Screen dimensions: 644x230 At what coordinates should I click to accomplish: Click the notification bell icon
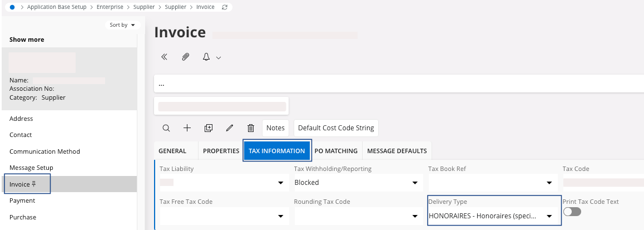tap(206, 57)
